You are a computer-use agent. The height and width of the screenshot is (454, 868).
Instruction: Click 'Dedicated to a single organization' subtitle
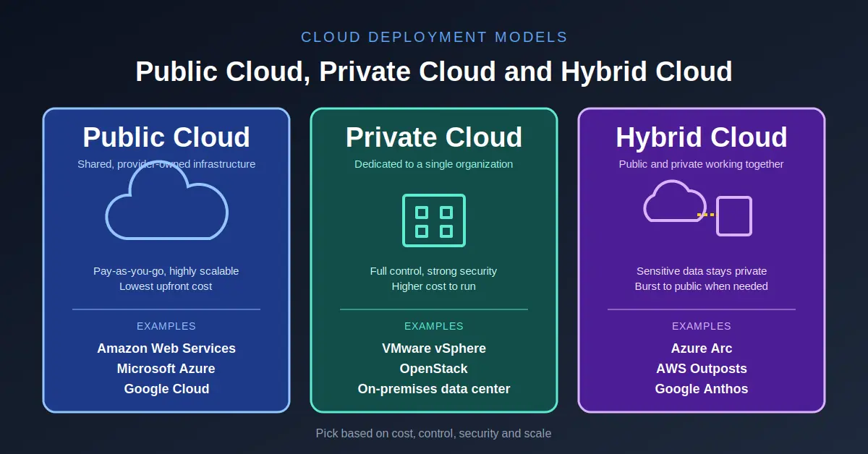coord(434,164)
